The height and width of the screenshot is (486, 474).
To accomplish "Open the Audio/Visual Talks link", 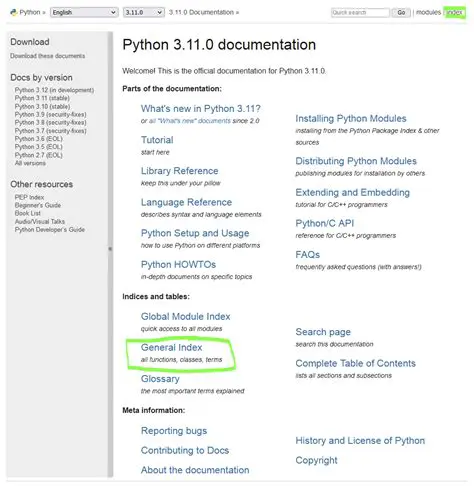I will point(40,221).
